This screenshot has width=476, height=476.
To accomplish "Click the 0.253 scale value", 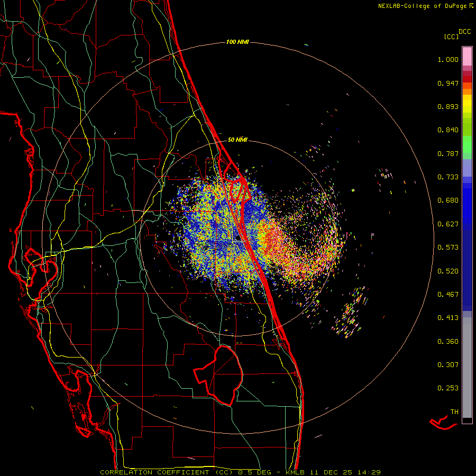I will pyautogui.click(x=448, y=388).
